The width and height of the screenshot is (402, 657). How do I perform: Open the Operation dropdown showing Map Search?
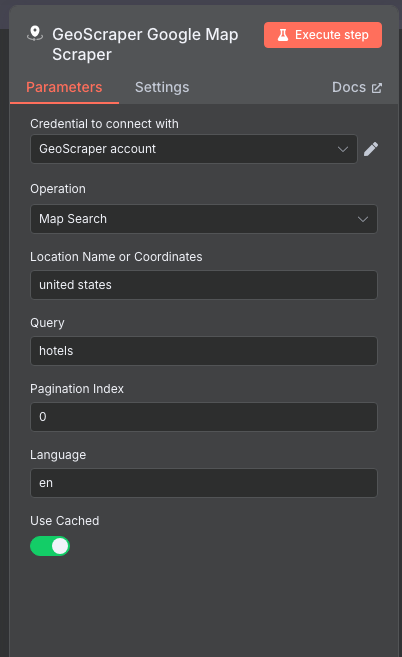point(204,219)
